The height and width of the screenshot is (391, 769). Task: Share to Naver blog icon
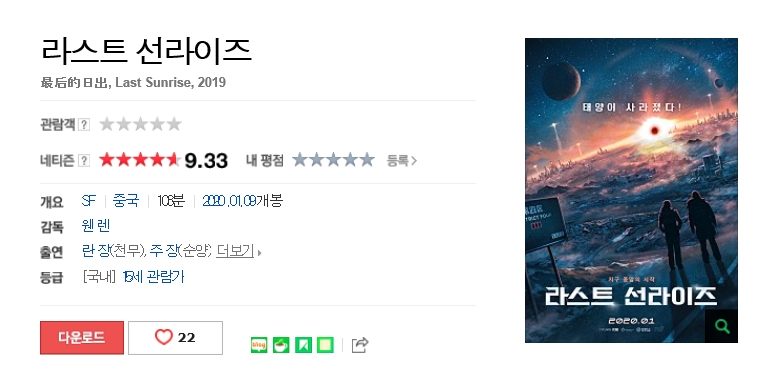[259, 345]
